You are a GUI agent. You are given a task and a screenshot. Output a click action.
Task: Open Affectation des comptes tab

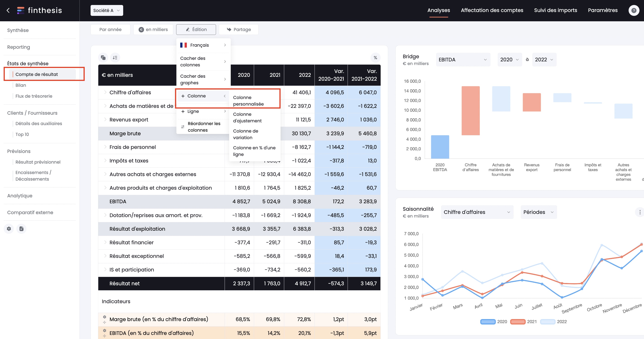pyautogui.click(x=492, y=10)
